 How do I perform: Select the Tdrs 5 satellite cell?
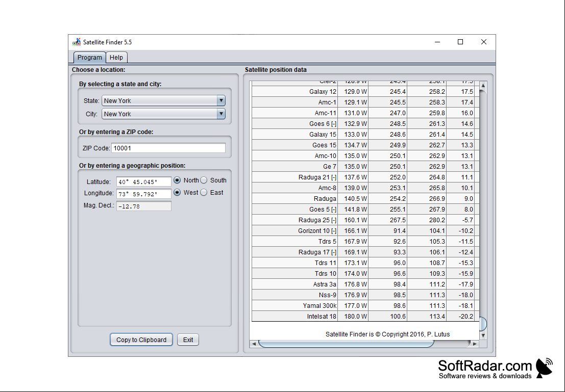tap(295, 242)
